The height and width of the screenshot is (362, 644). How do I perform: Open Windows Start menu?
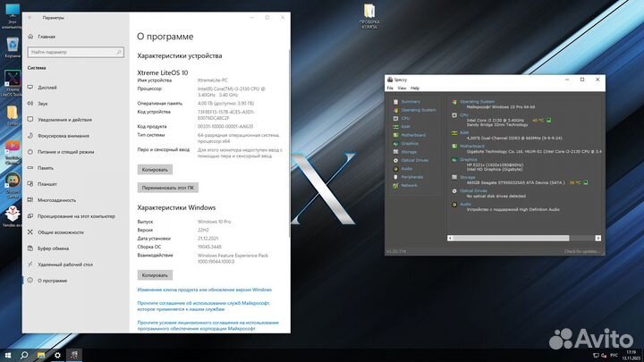(7, 355)
